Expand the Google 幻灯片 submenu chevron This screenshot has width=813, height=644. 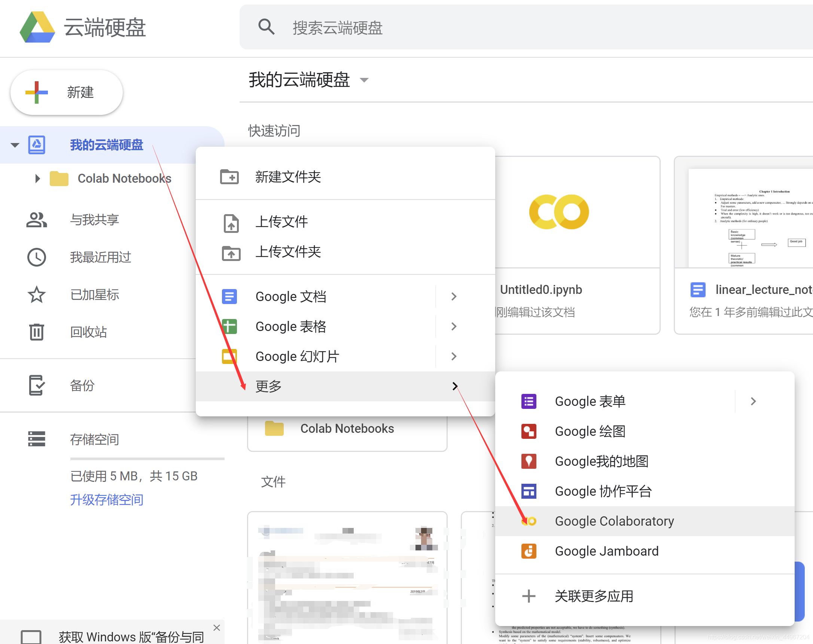(x=454, y=356)
